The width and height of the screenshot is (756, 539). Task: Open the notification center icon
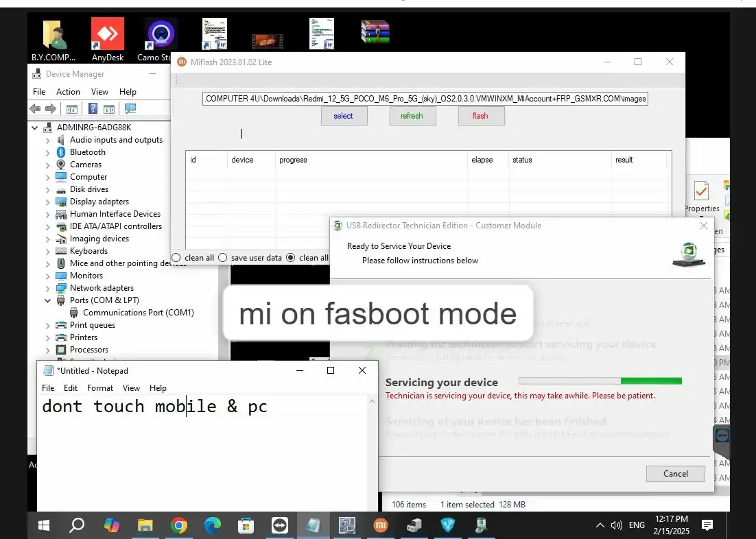click(707, 525)
